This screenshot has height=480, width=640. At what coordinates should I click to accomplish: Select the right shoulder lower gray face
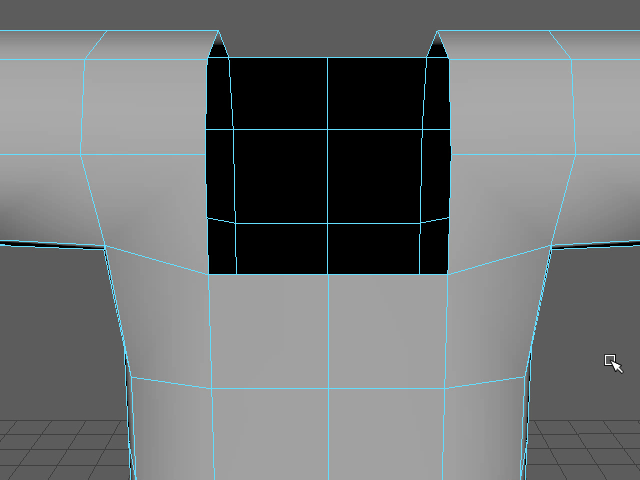(x=505, y=200)
